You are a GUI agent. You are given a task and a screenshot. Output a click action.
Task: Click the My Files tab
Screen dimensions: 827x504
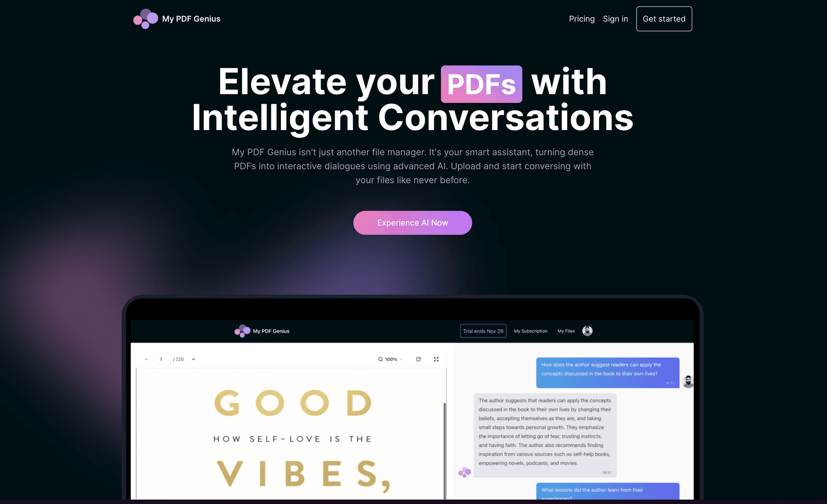coord(566,331)
